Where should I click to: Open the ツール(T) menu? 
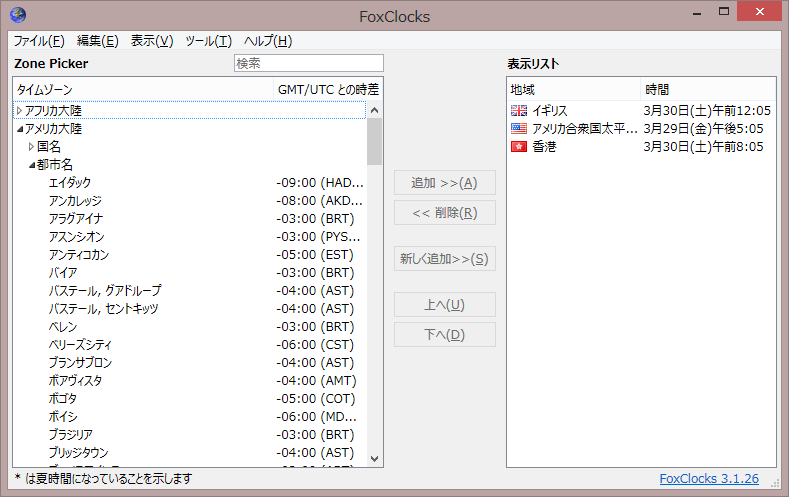tap(208, 41)
